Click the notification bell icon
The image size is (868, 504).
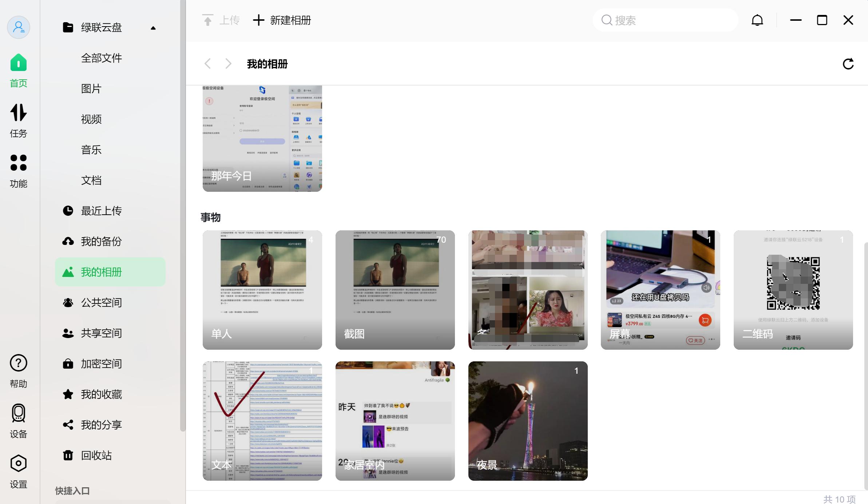click(x=757, y=20)
